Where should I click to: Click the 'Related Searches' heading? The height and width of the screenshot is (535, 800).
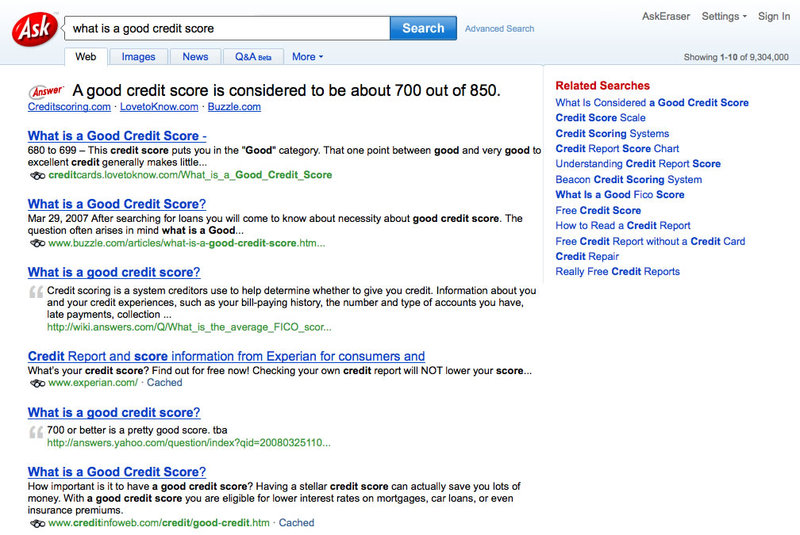[x=603, y=86]
